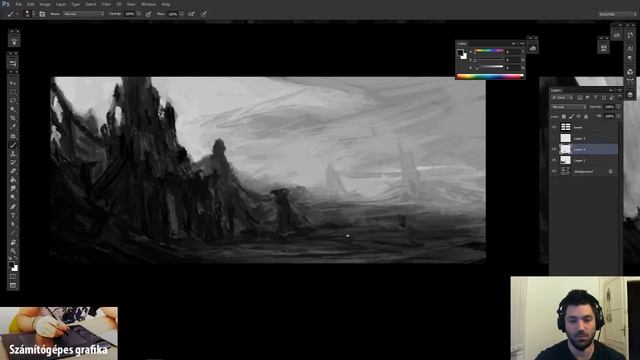Select Layer 2 thumbnail in Layers panel
Image resolution: width=640 pixels, height=360 pixels.
coord(565,160)
